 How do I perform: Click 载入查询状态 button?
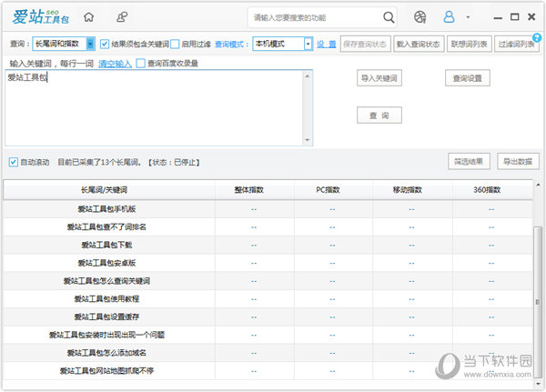[419, 44]
